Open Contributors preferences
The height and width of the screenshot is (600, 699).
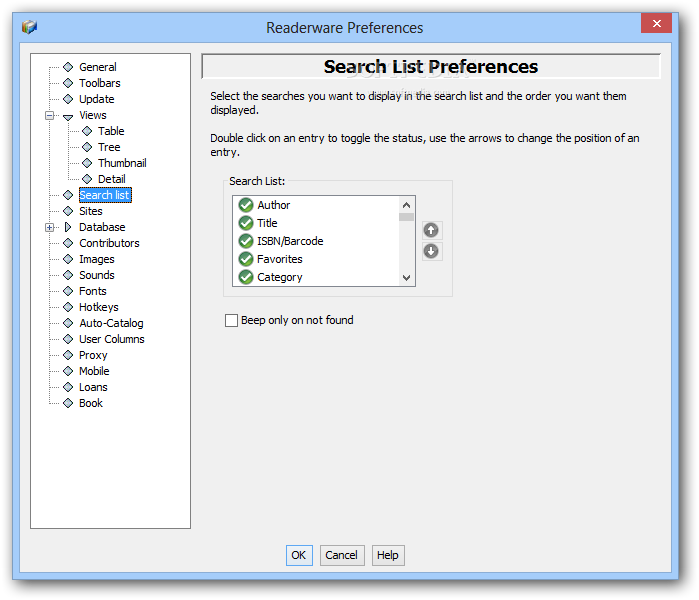[109, 243]
